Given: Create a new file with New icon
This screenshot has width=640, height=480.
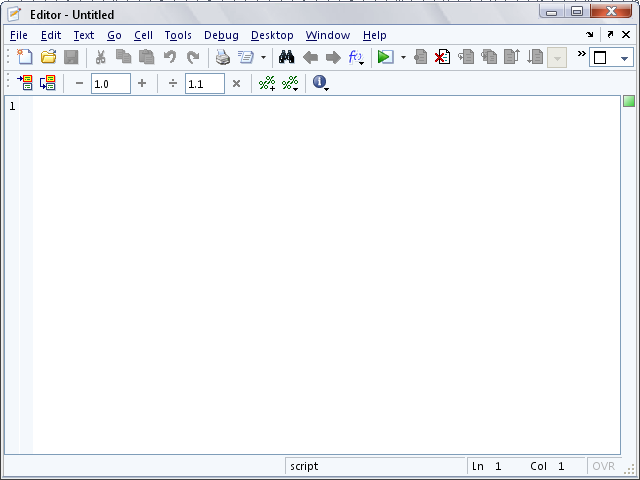Looking at the screenshot, I should (25, 58).
